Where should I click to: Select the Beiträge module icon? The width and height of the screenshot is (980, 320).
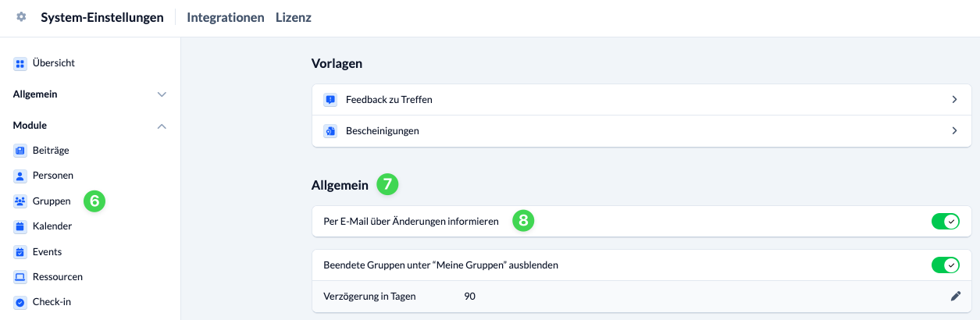[x=20, y=151]
